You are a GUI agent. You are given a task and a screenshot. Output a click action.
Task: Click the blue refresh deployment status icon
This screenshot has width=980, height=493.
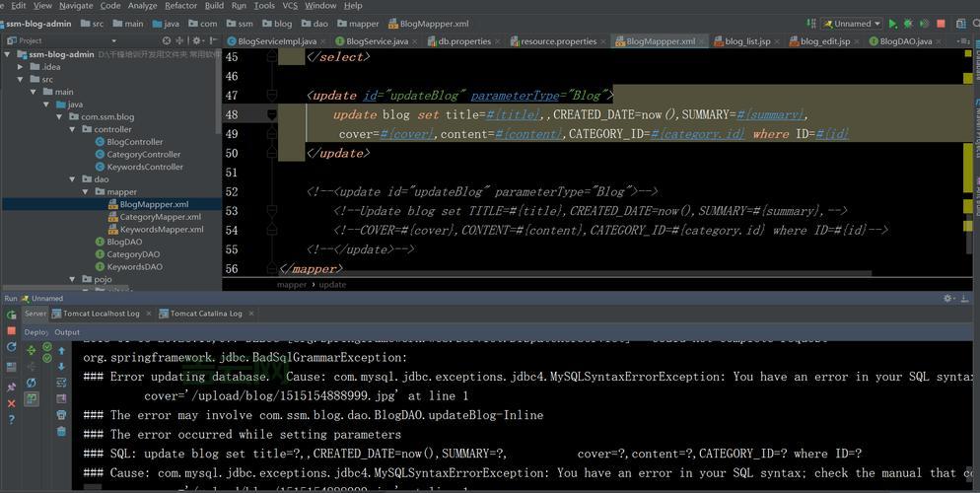pyautogui.click(x=32, y=383)
